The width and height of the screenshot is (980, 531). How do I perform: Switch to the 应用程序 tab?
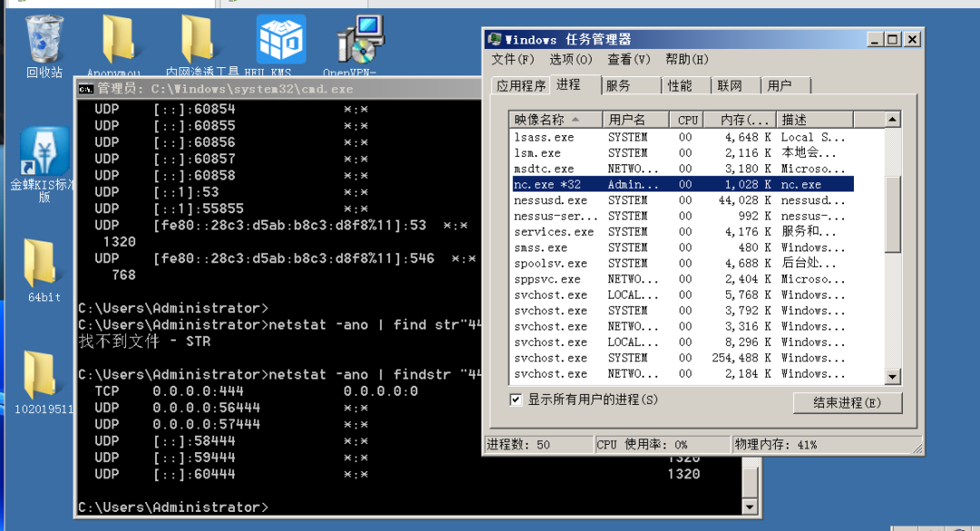(521, 85)
